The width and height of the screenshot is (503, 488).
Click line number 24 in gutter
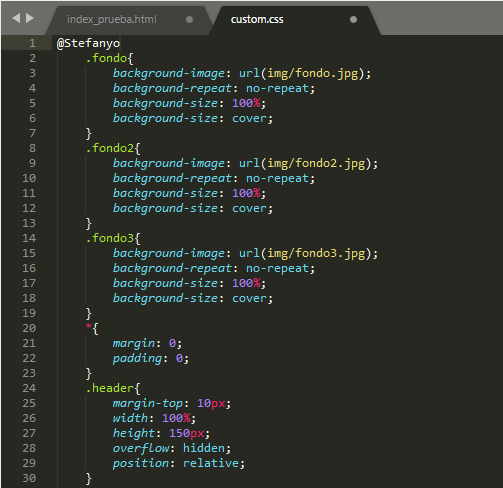pos(29,388)
